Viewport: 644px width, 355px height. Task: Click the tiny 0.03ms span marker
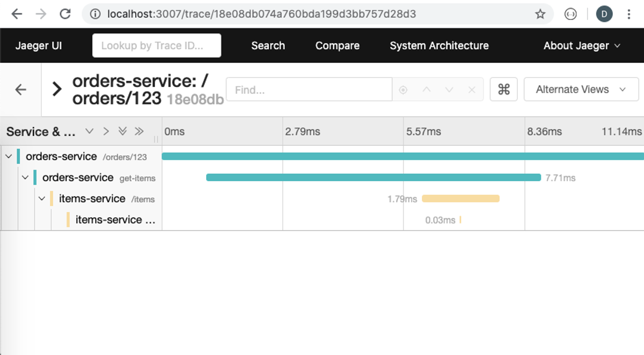[x=460, y=220]
